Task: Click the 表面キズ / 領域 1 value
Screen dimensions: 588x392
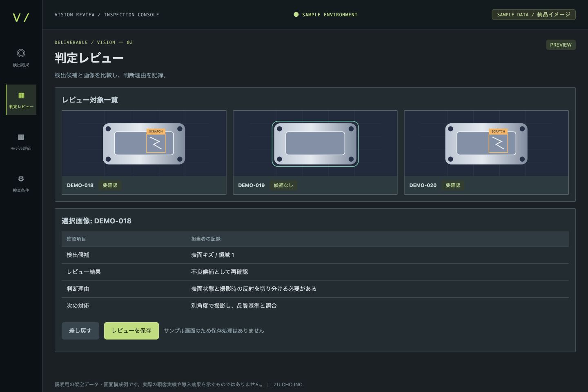Action: 213,255
